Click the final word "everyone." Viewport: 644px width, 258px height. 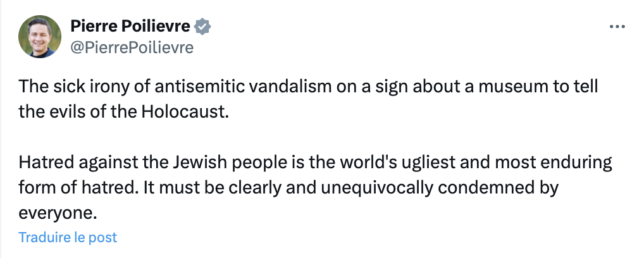tap(58, 213)
